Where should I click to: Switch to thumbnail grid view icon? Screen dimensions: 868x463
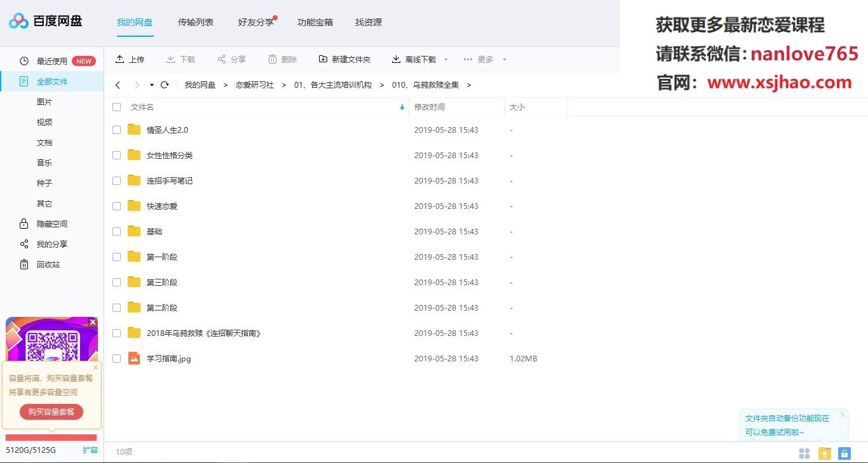point(804,453)
